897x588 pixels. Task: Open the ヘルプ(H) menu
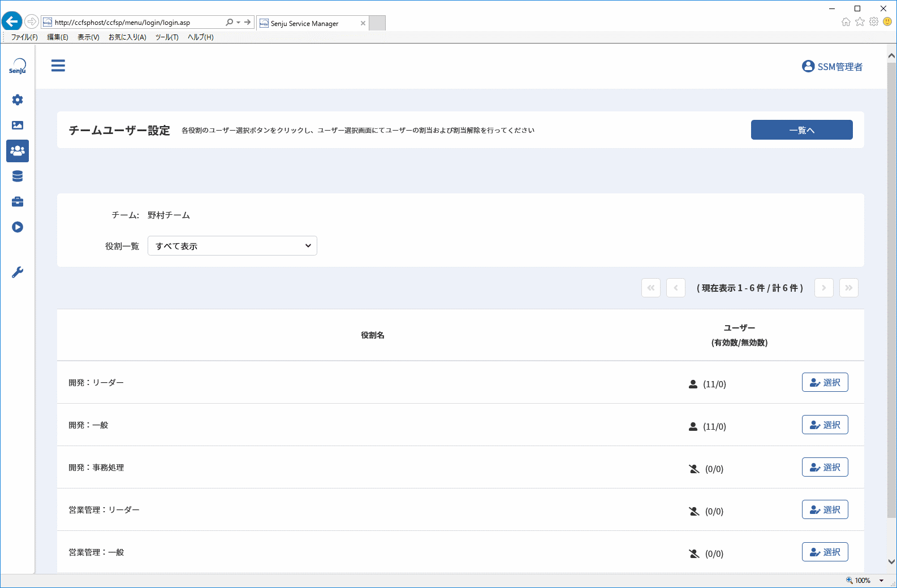201,37
